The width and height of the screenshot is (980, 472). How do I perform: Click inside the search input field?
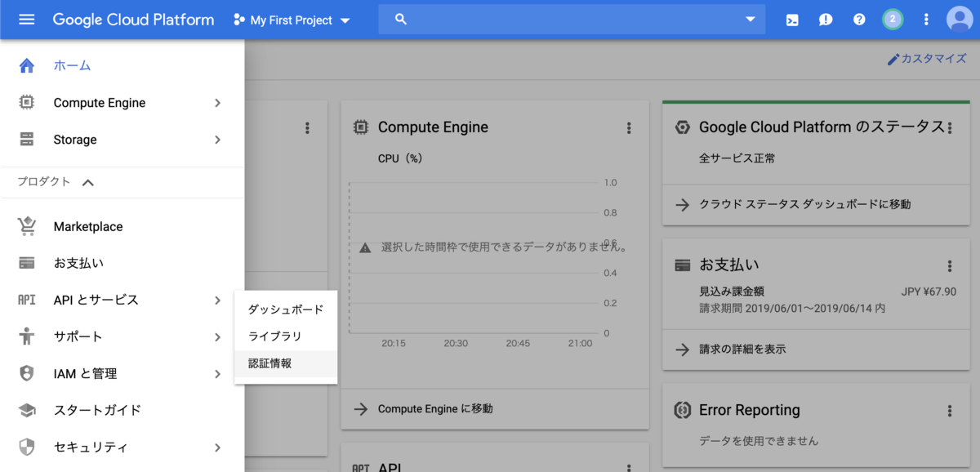coord(572,20)
